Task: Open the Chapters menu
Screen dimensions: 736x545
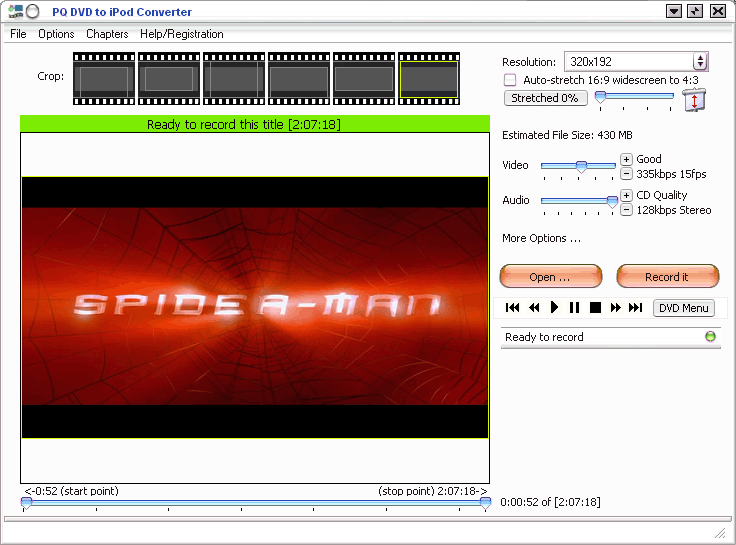Action: click(107, 34)
